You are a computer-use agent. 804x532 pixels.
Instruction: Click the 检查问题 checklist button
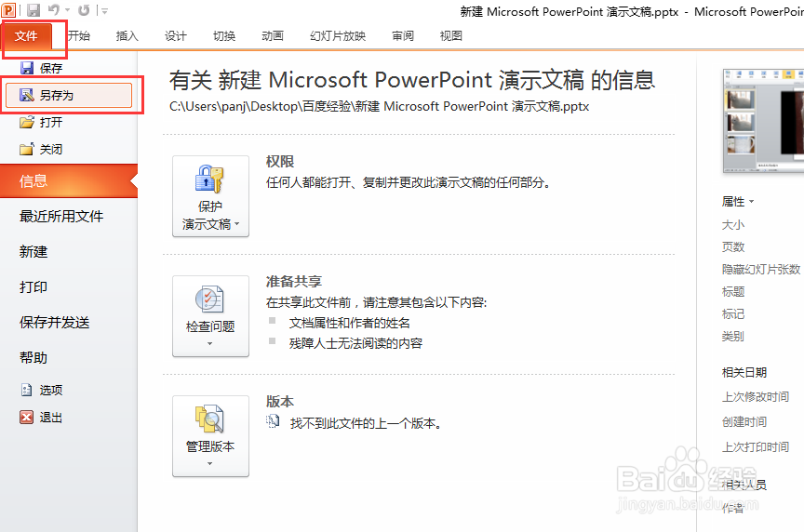[210, 316]
